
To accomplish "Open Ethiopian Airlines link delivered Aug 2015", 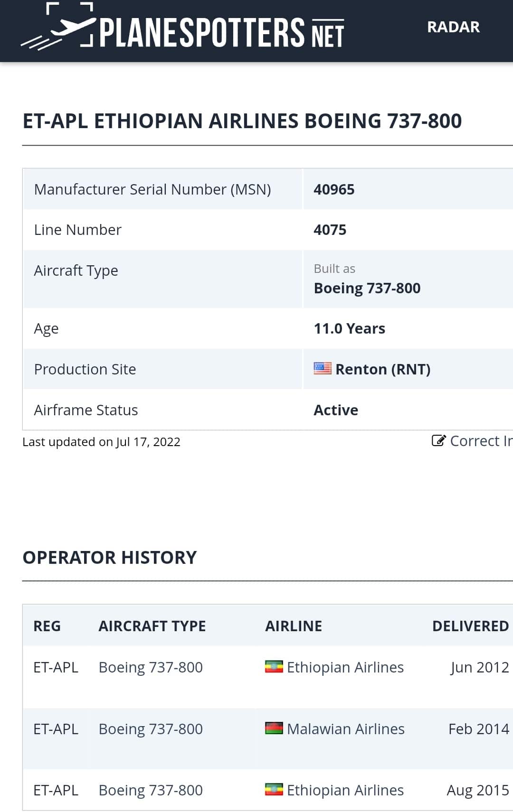I will 345,790.
